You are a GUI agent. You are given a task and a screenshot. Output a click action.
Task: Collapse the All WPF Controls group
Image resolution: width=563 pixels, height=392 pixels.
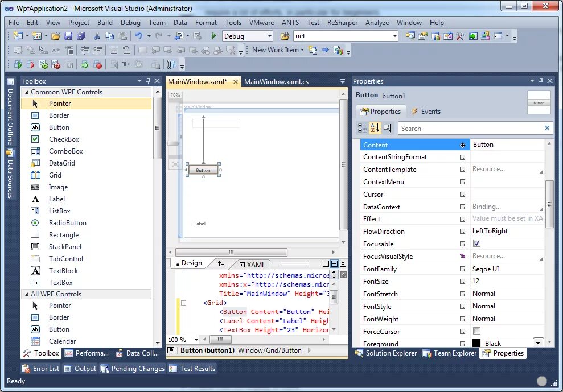(x=27, y=294)
